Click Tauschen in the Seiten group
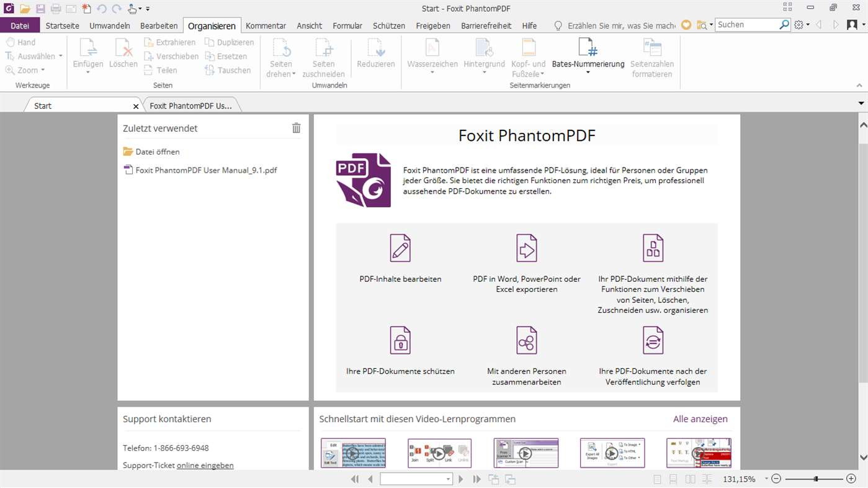 click(x=228, y=70)
